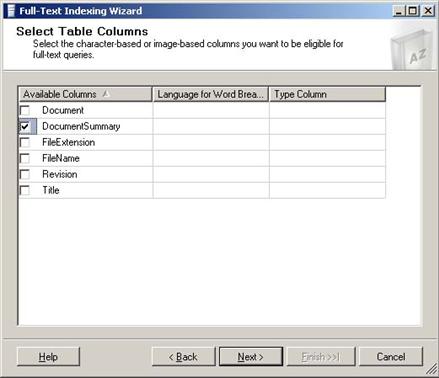Image resolution: width=439 pixels, height=378 pixels.
Task: Uncheck the DocumentSummary column checkbox
Action: [25, 126]
